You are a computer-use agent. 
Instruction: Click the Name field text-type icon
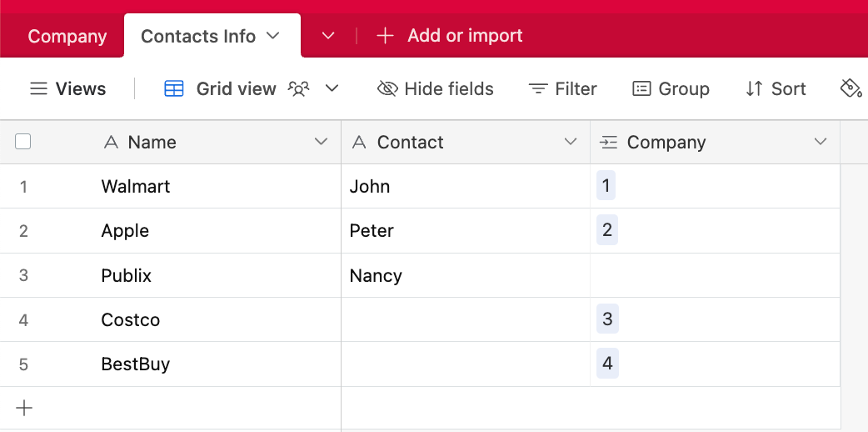click(x=112, y=143)
